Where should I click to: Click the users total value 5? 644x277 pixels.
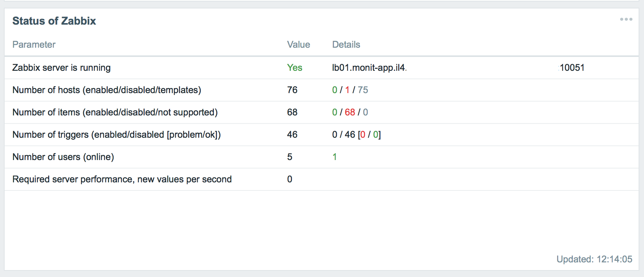pos(290,157)
